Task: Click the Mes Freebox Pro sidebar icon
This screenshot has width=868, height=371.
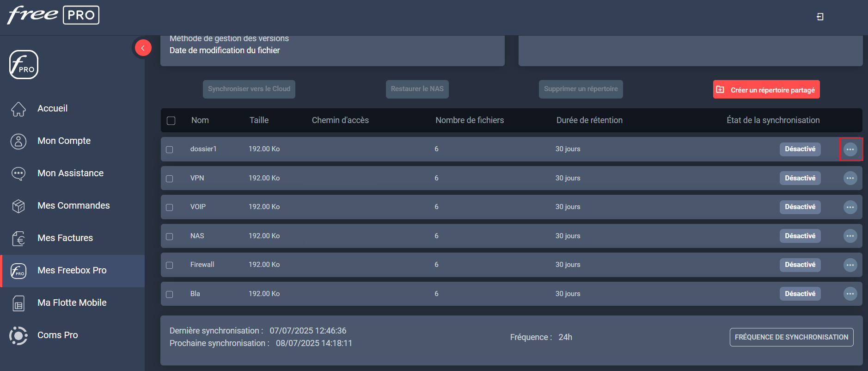Action: pyautogui.click(x=18, y=271)
